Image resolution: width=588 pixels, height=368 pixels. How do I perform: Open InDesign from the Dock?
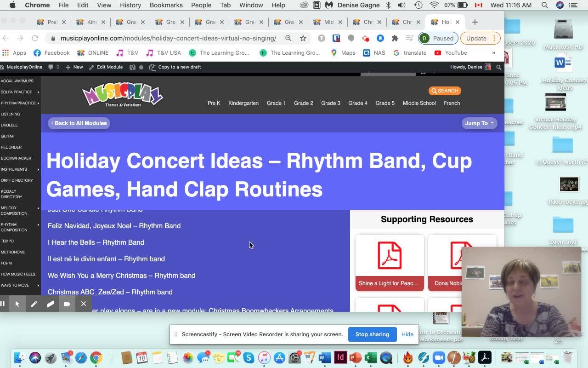(340, 357)
